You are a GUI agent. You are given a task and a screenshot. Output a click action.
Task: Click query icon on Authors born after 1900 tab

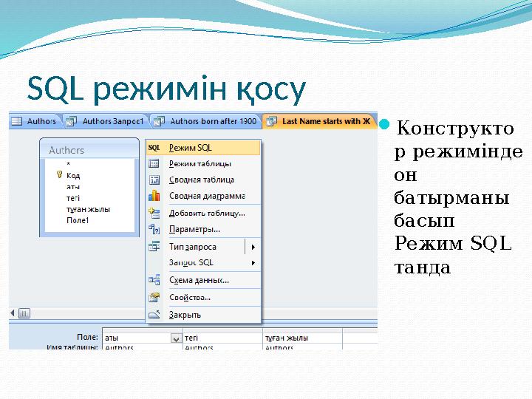tap(159, 121)
